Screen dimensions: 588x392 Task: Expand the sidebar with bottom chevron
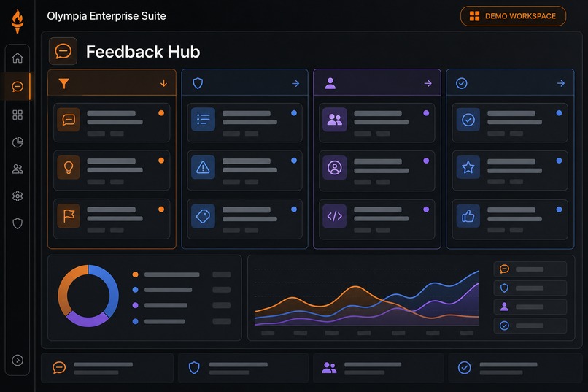click(x=18, y=360)
